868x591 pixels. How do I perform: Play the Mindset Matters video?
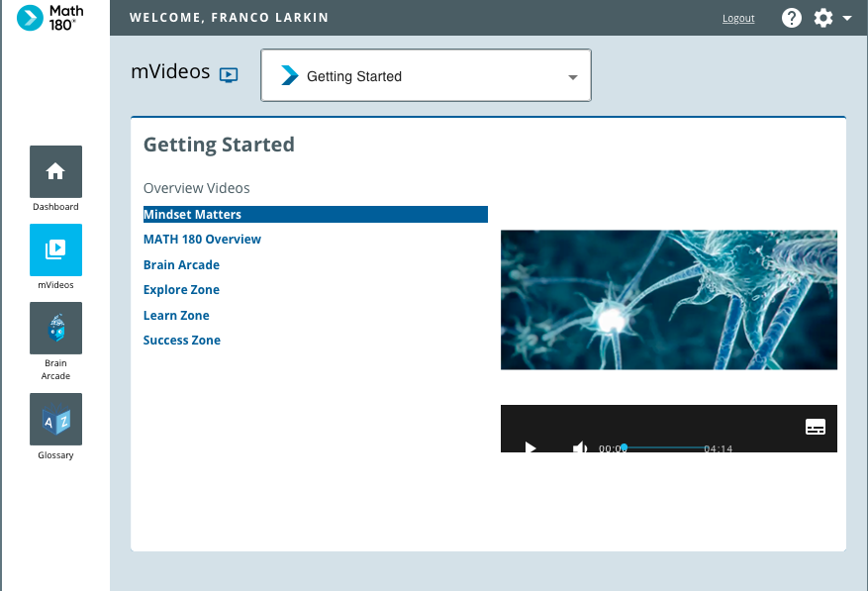coord(530,447)
